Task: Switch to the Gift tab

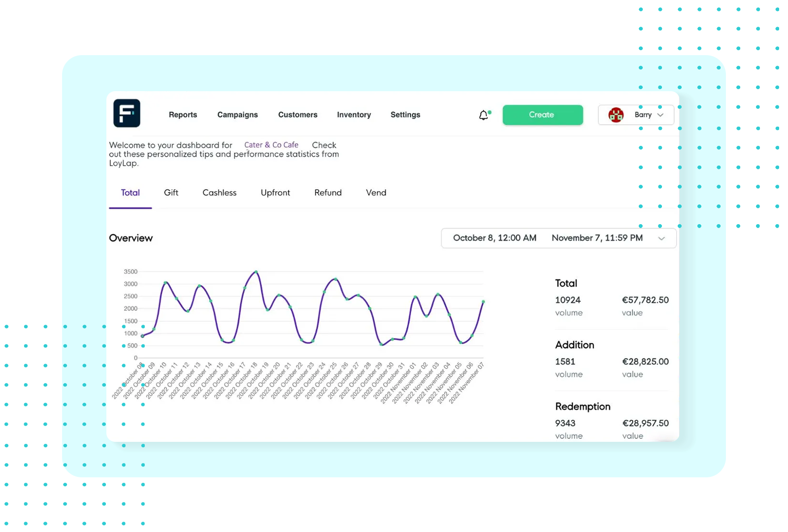Action: (x=171, y=193)
